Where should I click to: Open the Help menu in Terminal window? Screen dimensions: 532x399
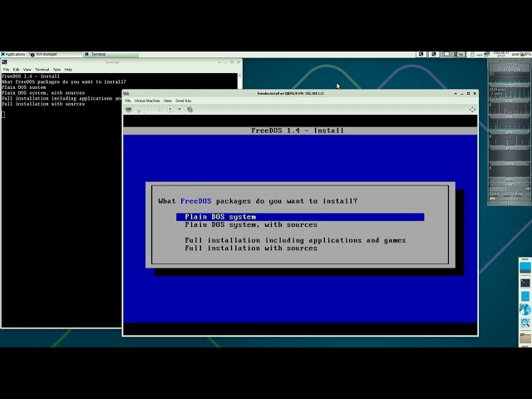68,70
